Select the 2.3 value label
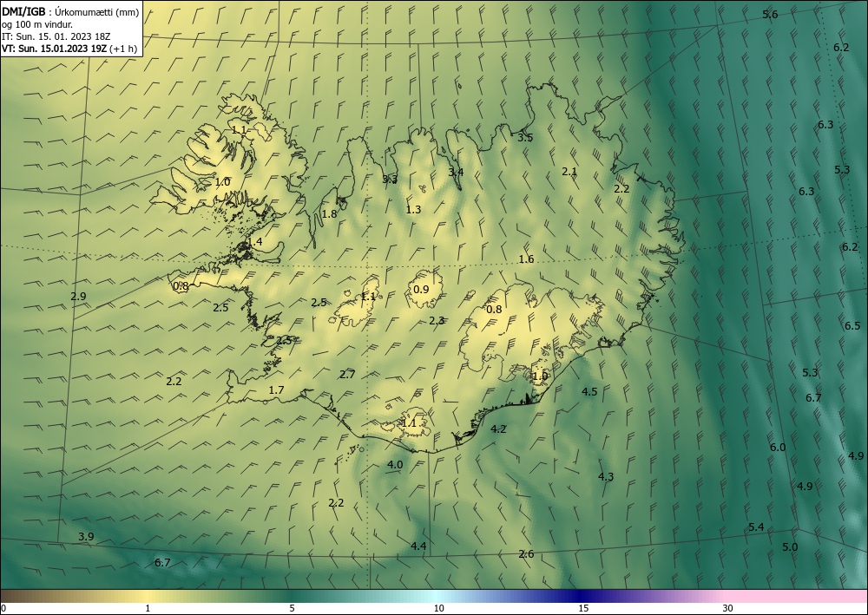868x615 pixels. (x=437, y=320)
